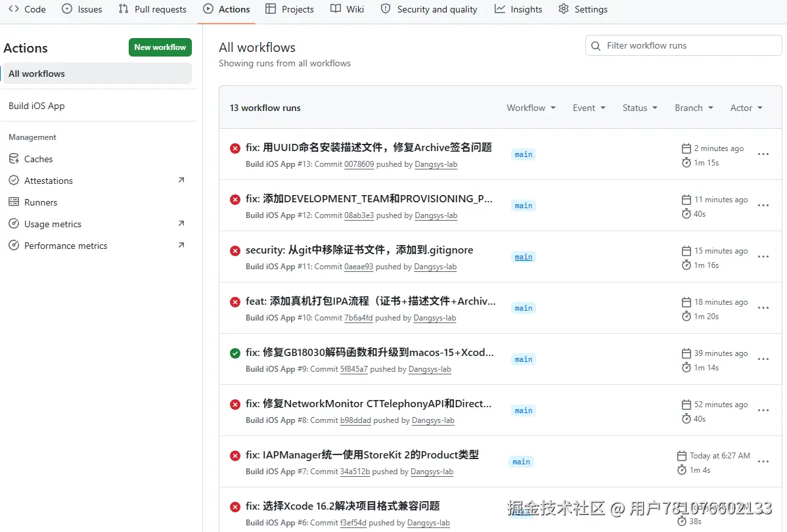Screen dimensions: 787x532
Task: Click the Runners server icon
Action: pos(14,202)
